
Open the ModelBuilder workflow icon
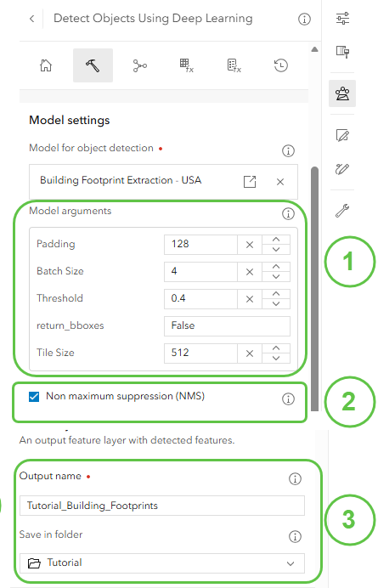coord(140,65)
